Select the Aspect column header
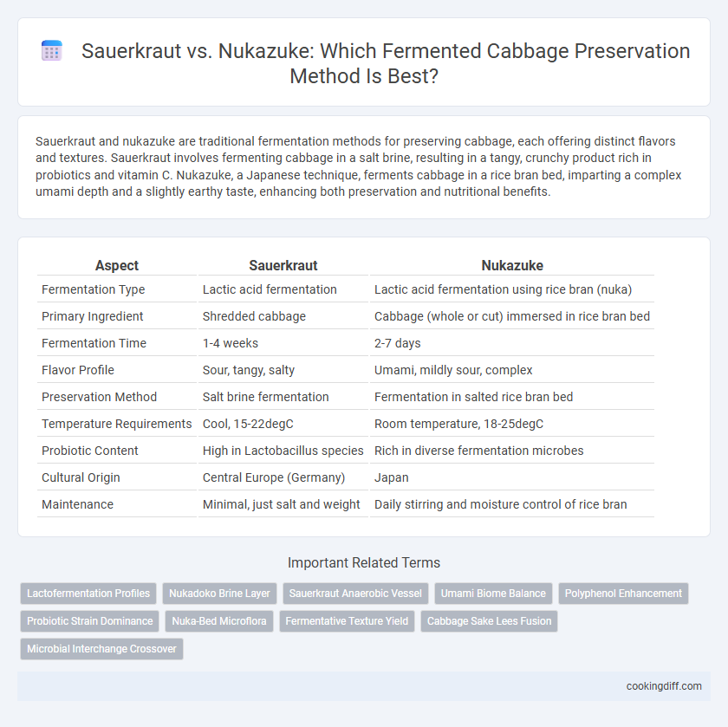728x727 pixels. (117, 265)
